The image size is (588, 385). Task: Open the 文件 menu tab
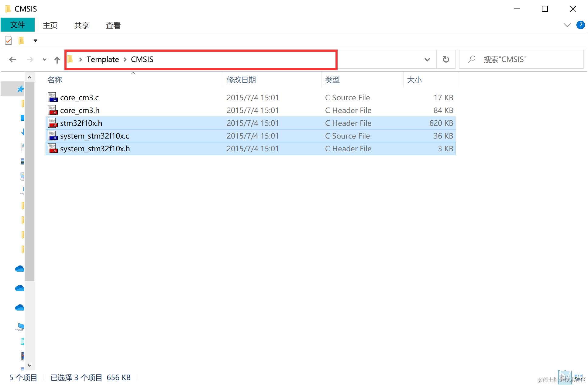tap(18, 25)
